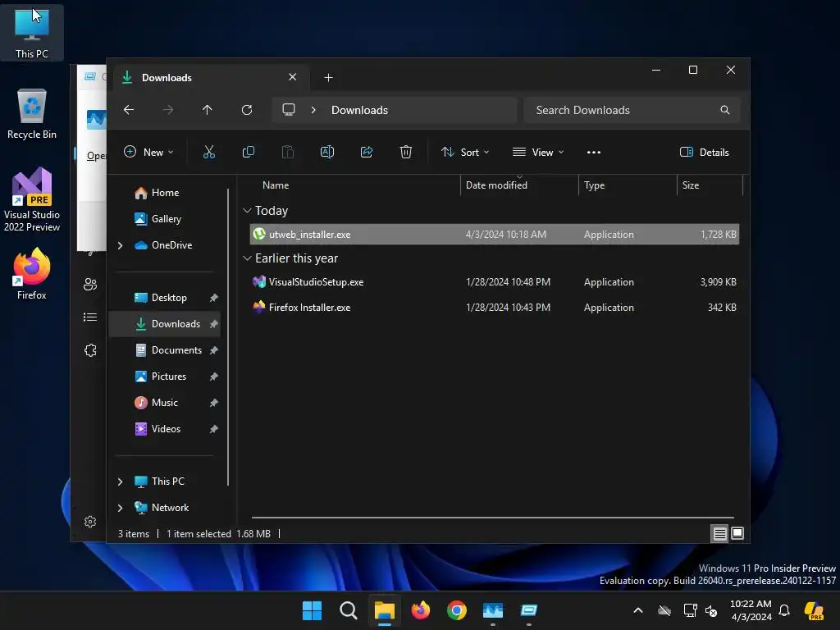Toggle the Details pane button
840x630 pixels.
coord(704,152)
